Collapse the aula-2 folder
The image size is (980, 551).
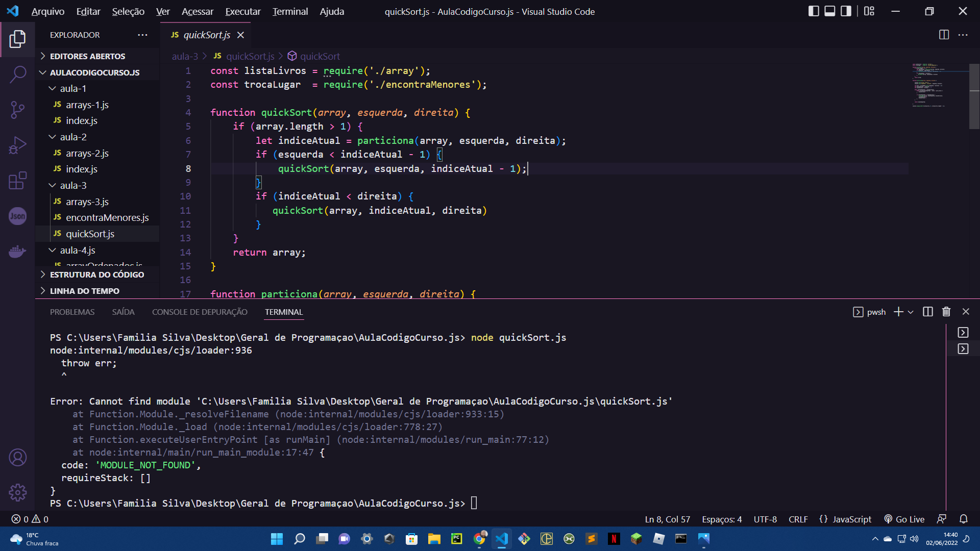pos(97,137)
